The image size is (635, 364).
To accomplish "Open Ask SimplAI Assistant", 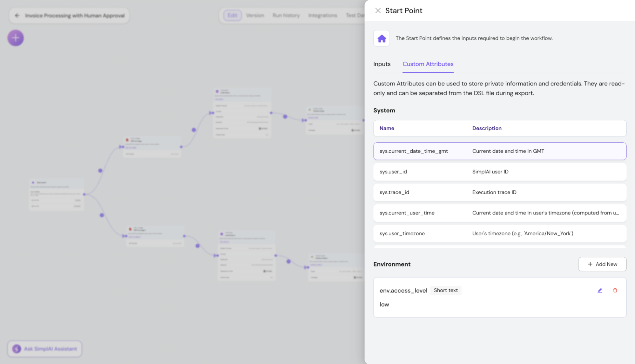I will (x=45, y=349).
